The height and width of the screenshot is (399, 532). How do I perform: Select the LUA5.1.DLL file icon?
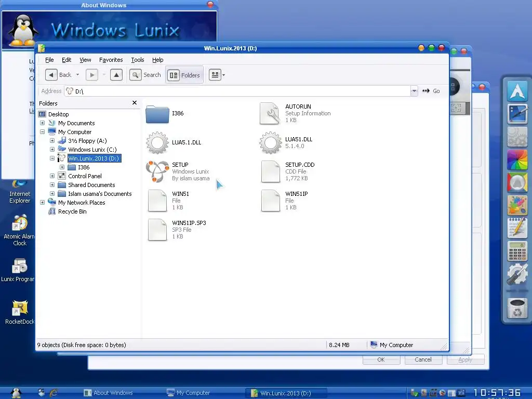(157, 143)
